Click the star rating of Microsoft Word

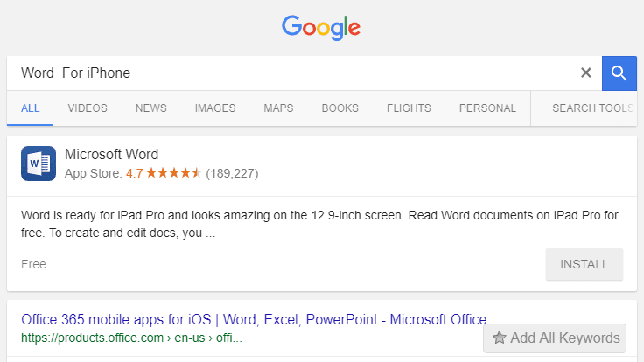(173, 173)
